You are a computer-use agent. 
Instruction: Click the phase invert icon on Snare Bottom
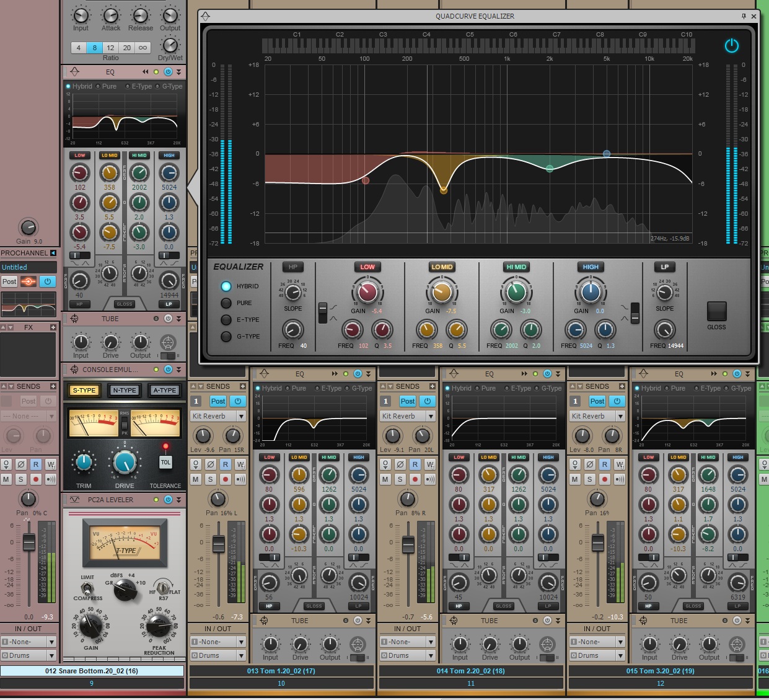[20, 464]
